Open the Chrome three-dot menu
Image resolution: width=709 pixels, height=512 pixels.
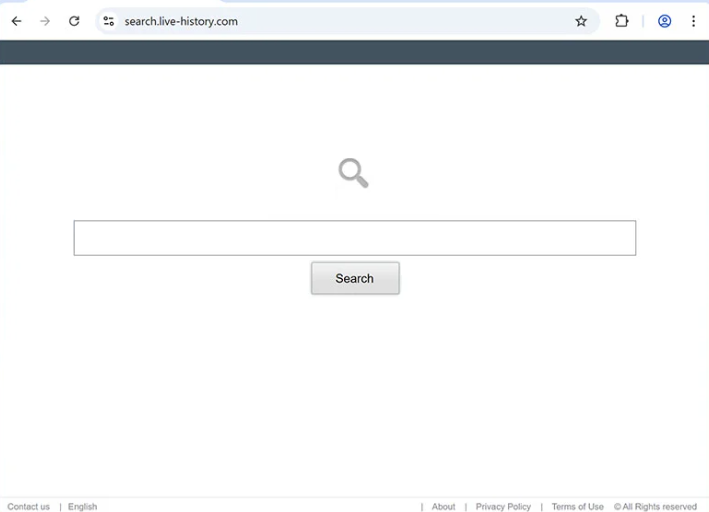693,21
